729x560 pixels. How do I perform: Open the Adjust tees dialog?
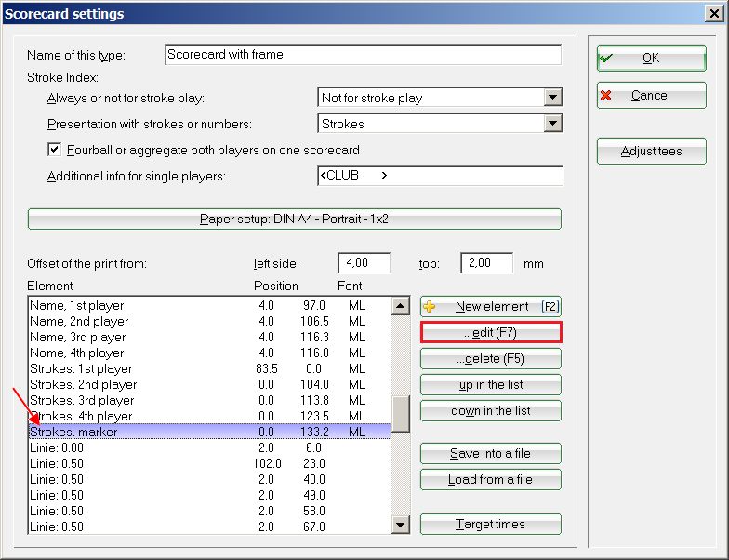(651, 151)
